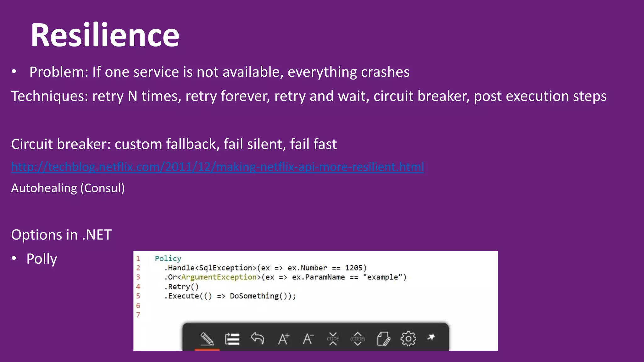The width and height of the screenshot is (644, 362).
Task: Click the '.Execute(() => DoSomething());' code line
Action: tap(230, 296)
